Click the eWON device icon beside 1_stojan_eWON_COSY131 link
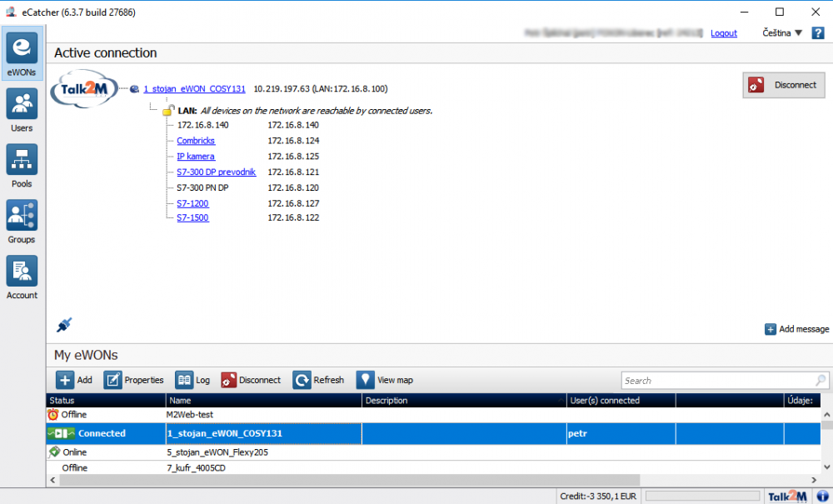The height and width of the screenshot is (504, 833). (134, 88)
